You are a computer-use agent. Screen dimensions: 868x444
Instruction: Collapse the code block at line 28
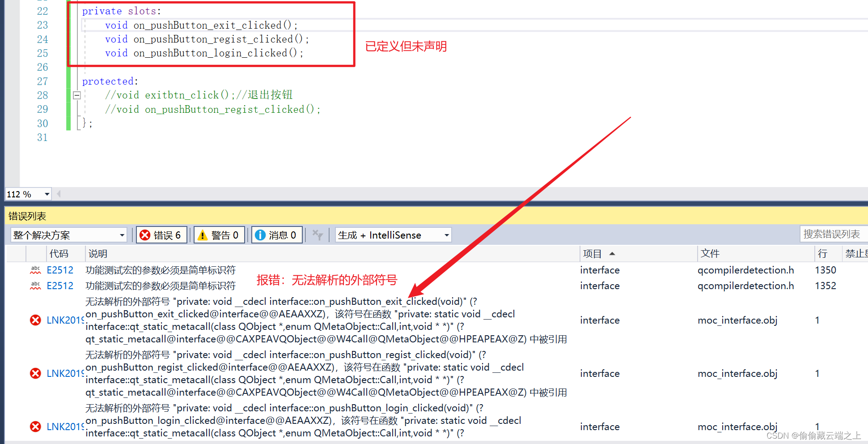pyautogui.click(x=76, y=95)
